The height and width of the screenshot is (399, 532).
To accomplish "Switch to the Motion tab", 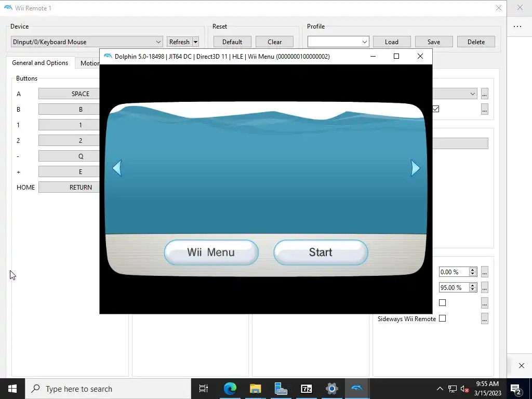I will click(x=88, y=63).
